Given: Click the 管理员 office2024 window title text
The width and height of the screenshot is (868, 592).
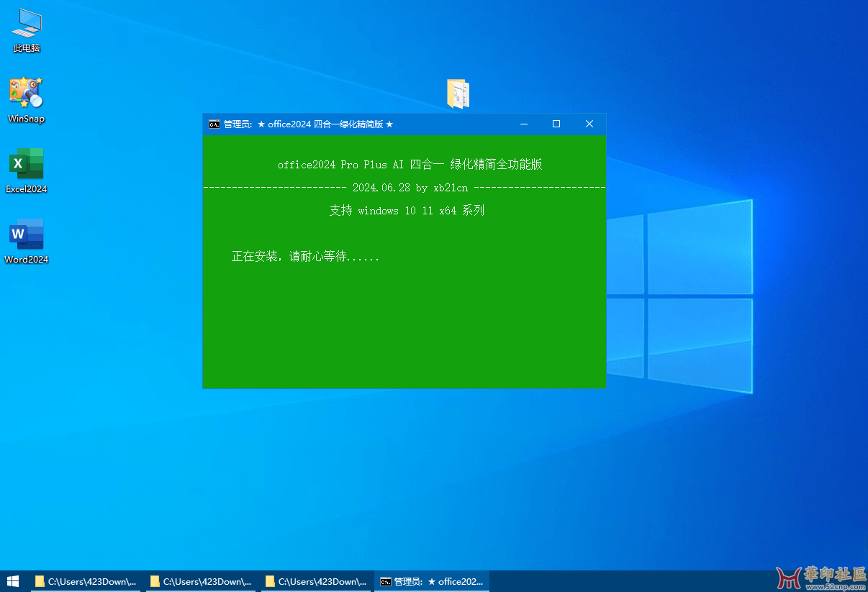Looking at the screenshot, I should (309, 124).
